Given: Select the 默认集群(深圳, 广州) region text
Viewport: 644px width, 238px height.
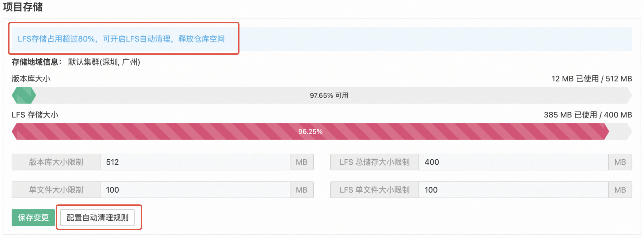Looking at the screenshot, I should [x=104, y=62].
